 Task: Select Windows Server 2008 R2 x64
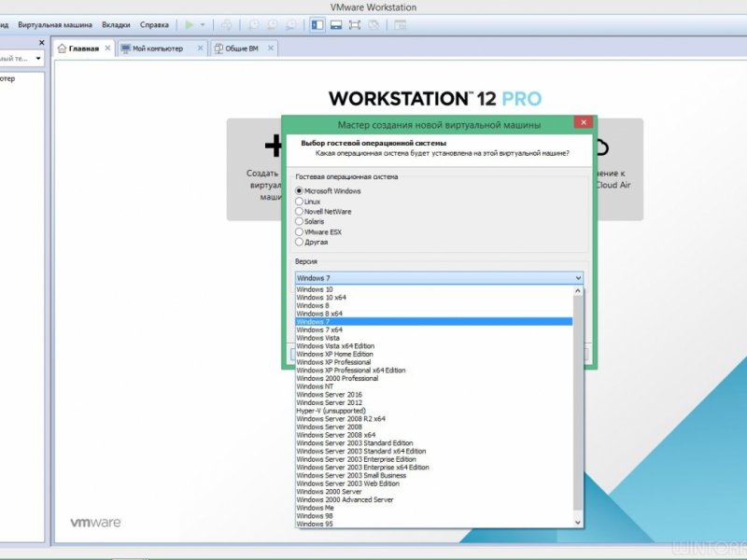434,419
